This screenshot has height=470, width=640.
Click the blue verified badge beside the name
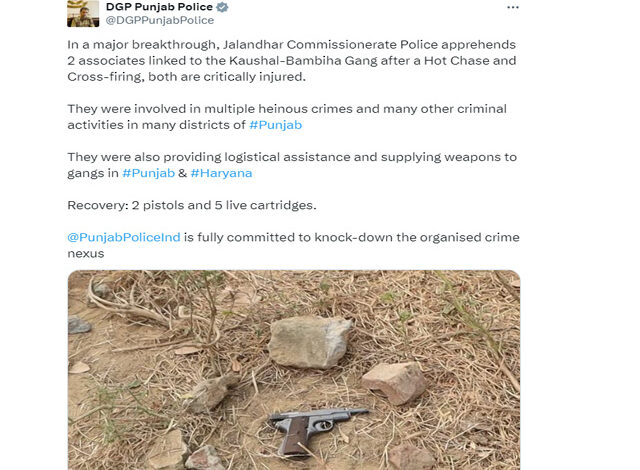[222, 7]
